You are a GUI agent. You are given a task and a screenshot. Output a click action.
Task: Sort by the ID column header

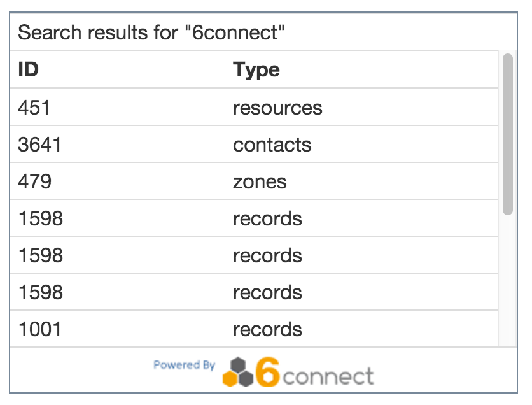click(x=29, y=69)
